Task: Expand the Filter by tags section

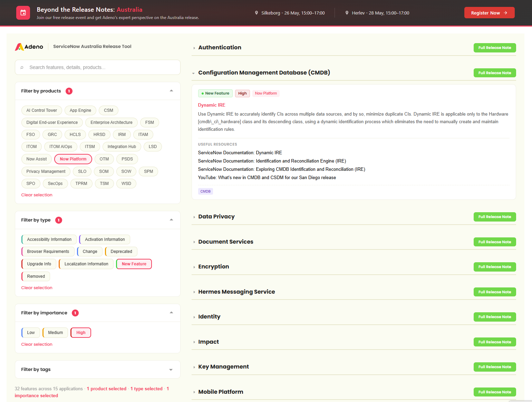Action: click(171, 369)
